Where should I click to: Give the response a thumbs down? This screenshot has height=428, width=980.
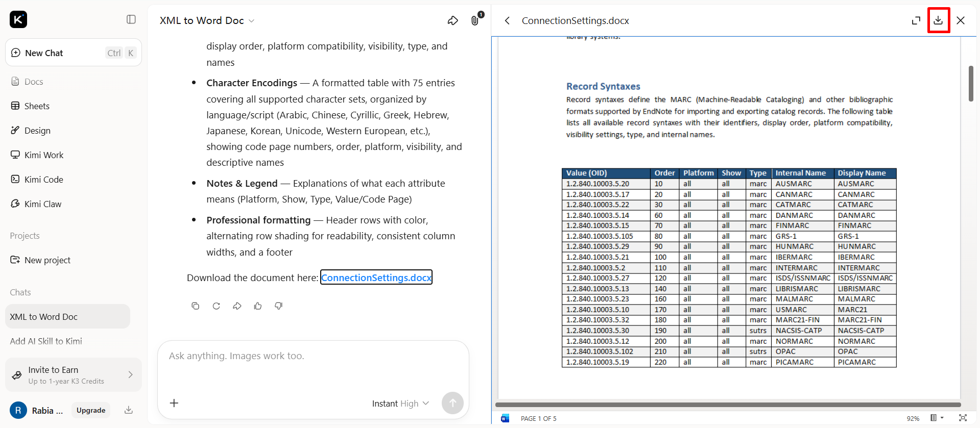click(278, 306)
